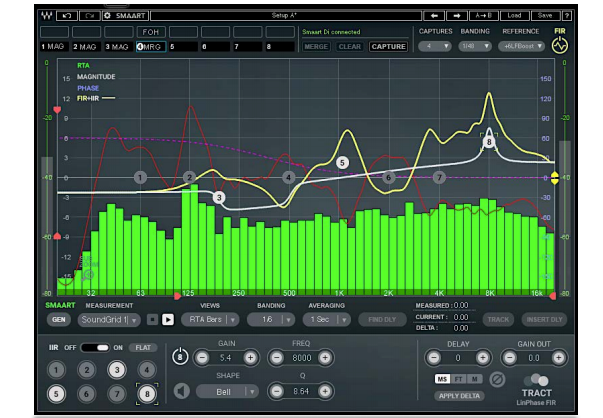Open the Bell shape dropdown
This screenshot has width=603, height=418.
(227, 392)
